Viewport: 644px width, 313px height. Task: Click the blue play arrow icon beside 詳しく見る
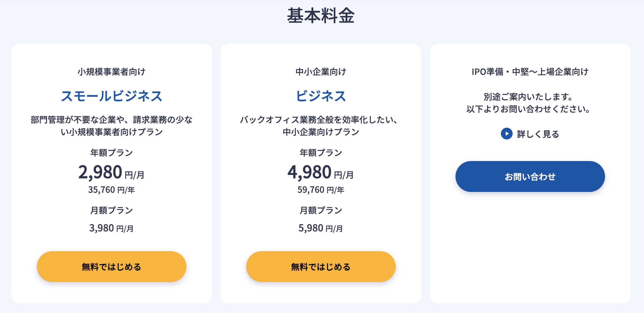pos(506,134)
